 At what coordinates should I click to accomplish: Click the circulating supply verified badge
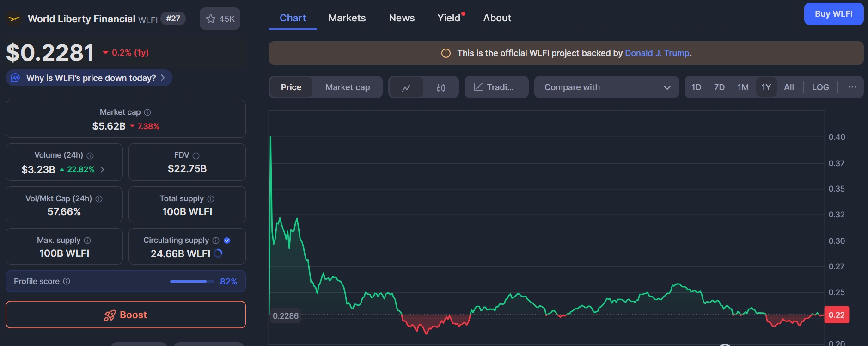pyautogui.click(x=227, y=241)
